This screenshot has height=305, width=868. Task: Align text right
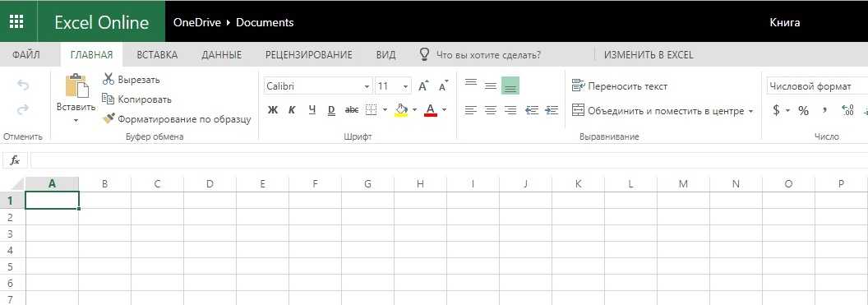(510, 110)
